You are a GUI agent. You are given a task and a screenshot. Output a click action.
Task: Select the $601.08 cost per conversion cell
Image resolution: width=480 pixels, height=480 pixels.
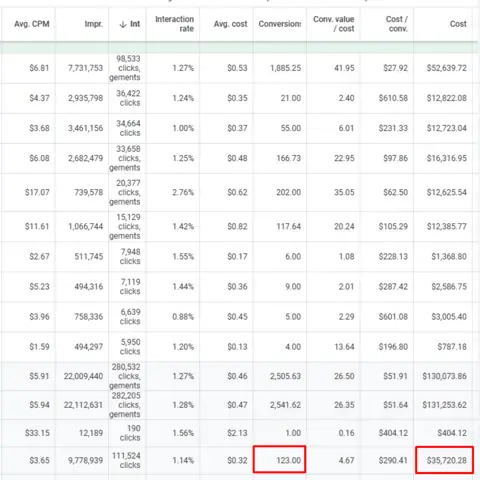click(x=393, y=317)
